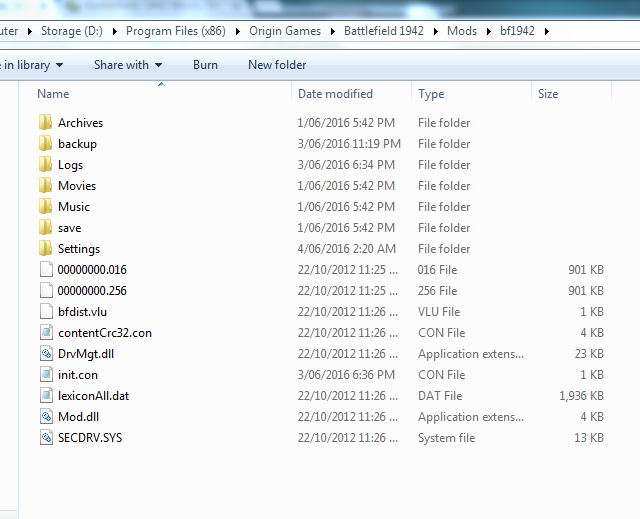Sort by the Date modified column header

[x=336, y=94]
